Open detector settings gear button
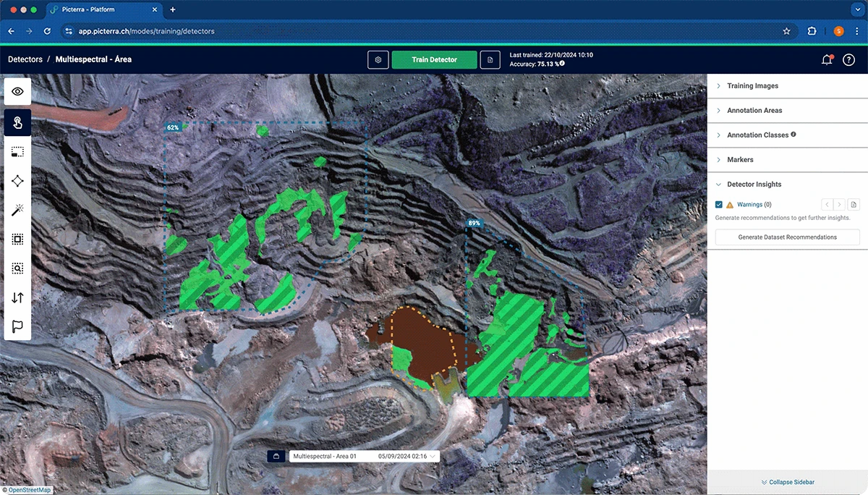The width and height of the screenshot is (868, 495). click(x=378, y=59)
